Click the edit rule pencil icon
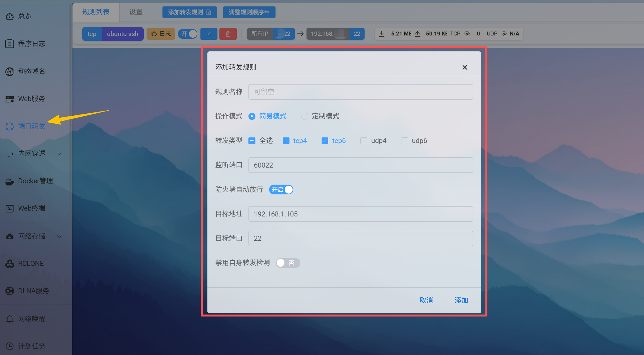 coord(209,34)
